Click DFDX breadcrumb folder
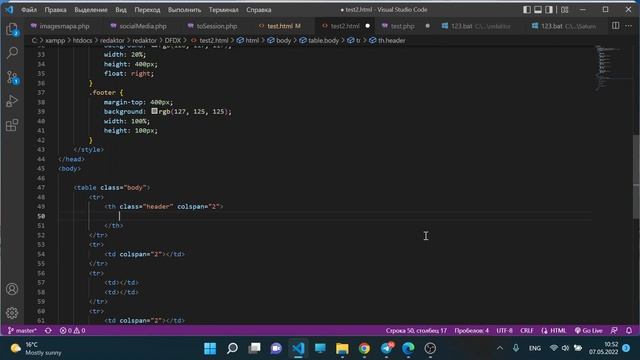This screenshot has width=640, height=360. 173,40
